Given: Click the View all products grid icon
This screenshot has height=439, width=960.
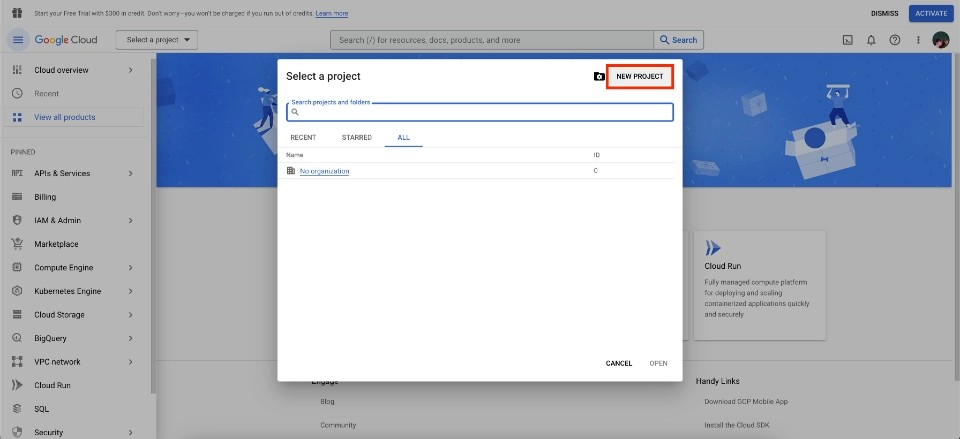Looking at the screenshot, I should [x=17, y=118].
